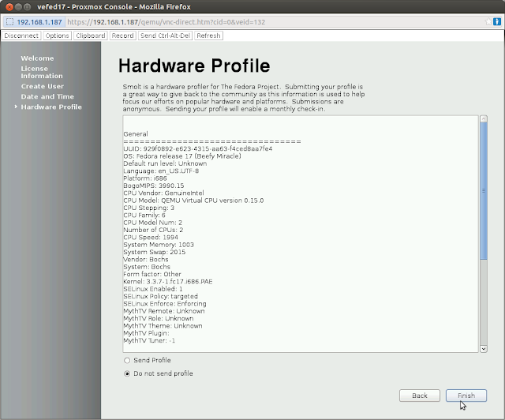Click the Refresh button
Viewport: 505px width, 420px height.
(x=208, y=36)
